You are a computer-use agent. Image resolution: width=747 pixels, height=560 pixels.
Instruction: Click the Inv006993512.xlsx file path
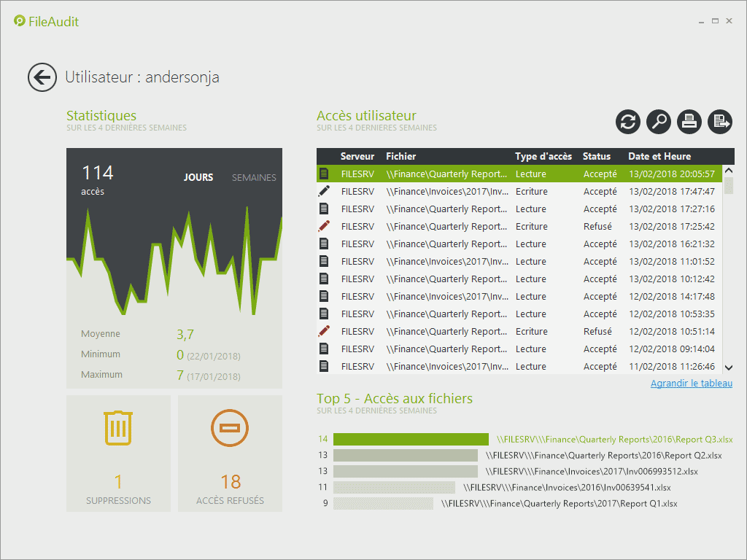pyautogui.click(x=592, y=472)
